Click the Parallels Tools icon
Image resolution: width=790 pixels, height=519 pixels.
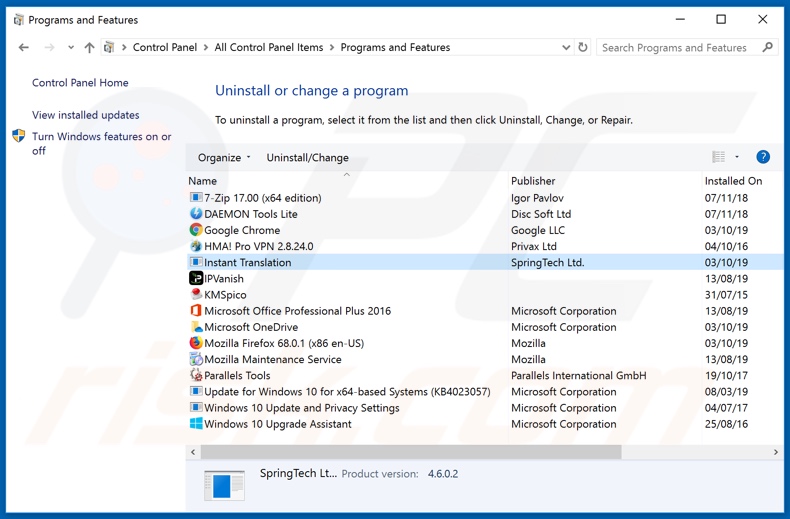195,375
